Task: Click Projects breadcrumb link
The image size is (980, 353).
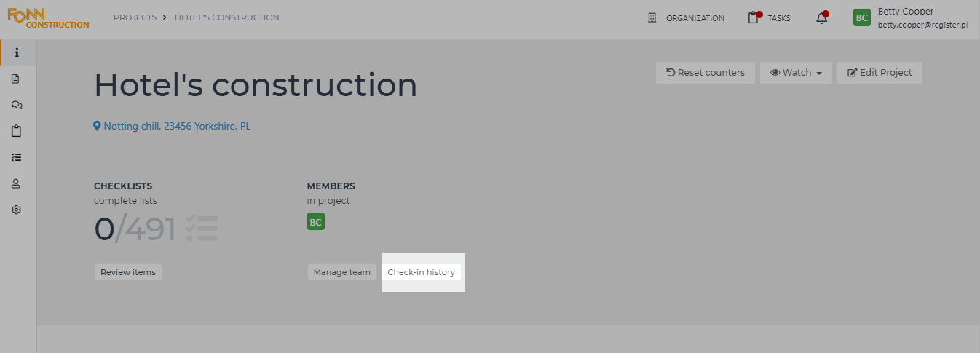Action: (135, 17)
